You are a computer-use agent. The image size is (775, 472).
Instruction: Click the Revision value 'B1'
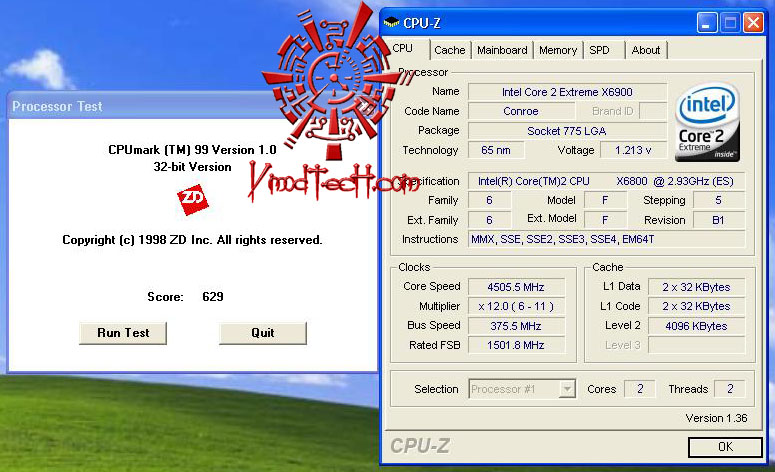click(719, 220)
